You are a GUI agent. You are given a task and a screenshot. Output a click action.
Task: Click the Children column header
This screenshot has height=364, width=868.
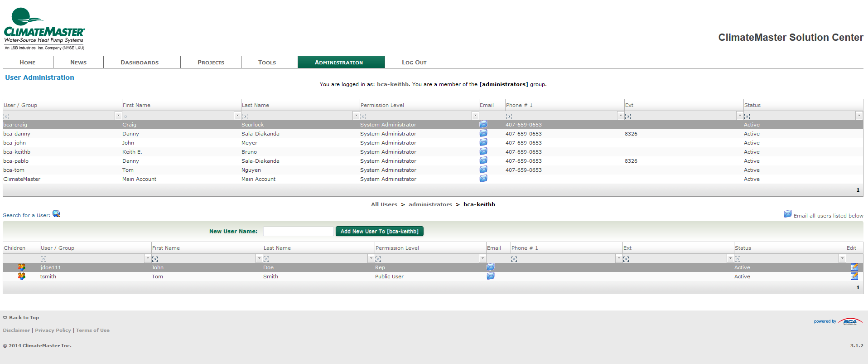pos(14,248)
